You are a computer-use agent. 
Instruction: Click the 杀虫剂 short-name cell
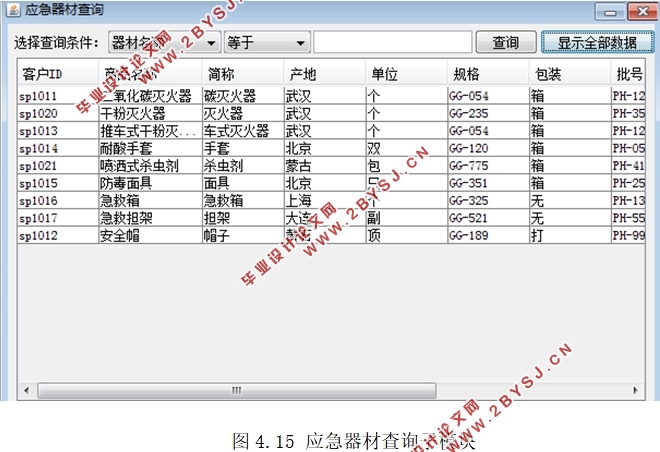click(x=243, y=166)
